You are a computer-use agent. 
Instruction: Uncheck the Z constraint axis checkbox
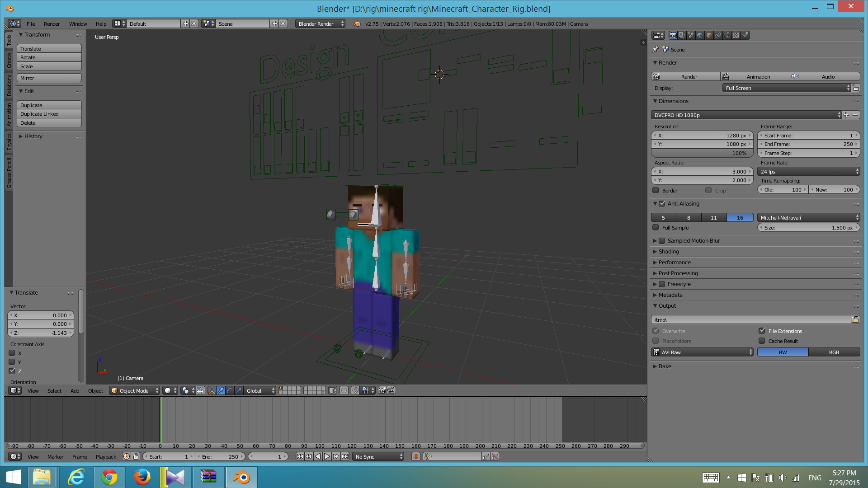[12, 371]
